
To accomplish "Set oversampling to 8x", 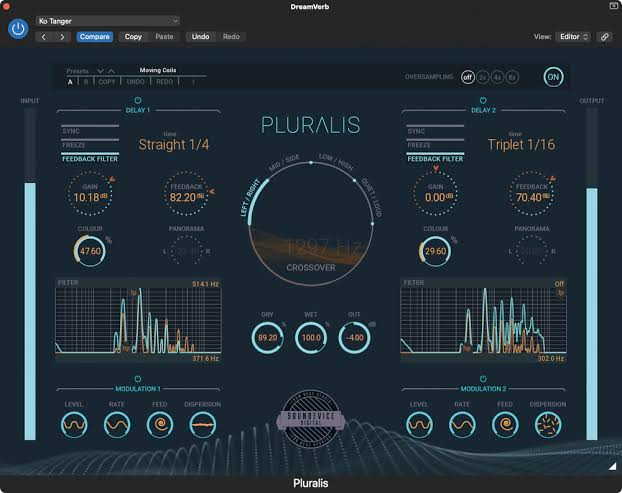I will (x=512, y=77).
